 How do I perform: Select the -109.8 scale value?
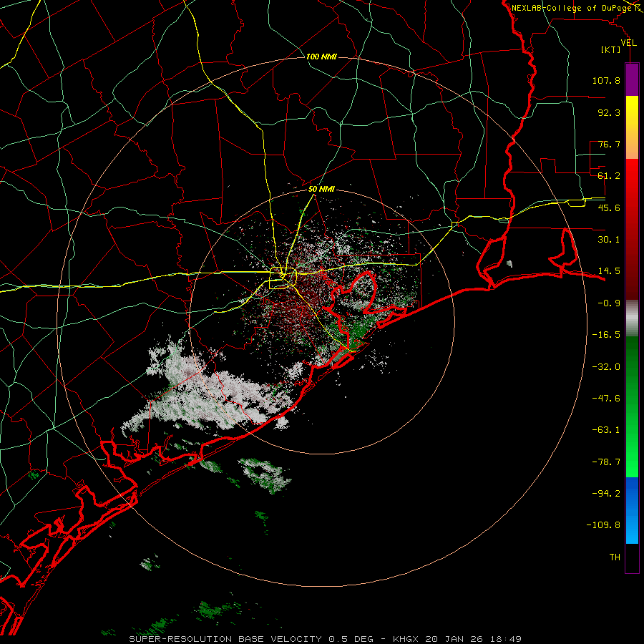(603, 525)
